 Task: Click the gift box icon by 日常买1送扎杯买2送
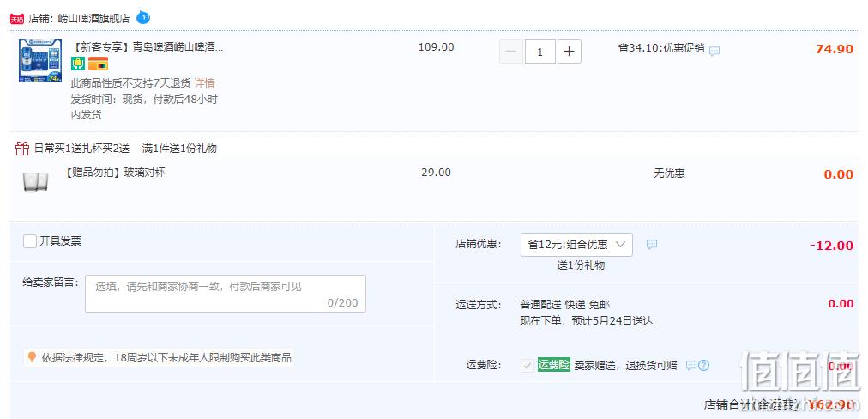(22, 148)
